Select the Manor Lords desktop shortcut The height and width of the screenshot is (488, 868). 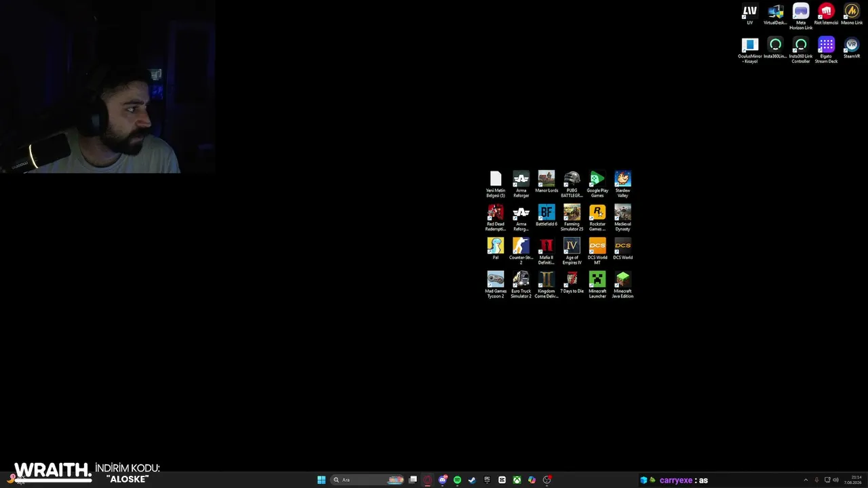coord(547,182)
